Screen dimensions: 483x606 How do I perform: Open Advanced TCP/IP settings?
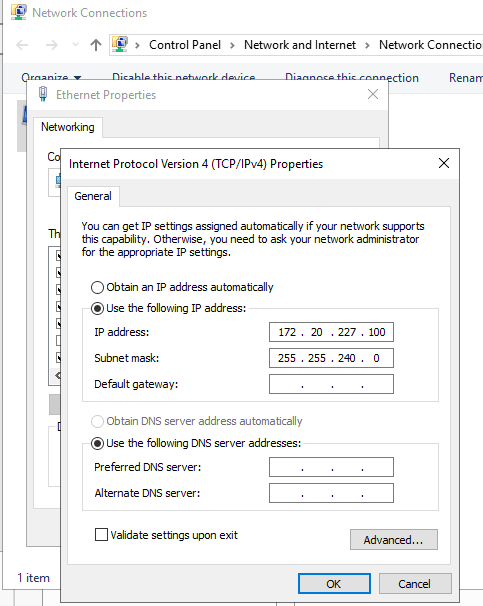(394, 540)
